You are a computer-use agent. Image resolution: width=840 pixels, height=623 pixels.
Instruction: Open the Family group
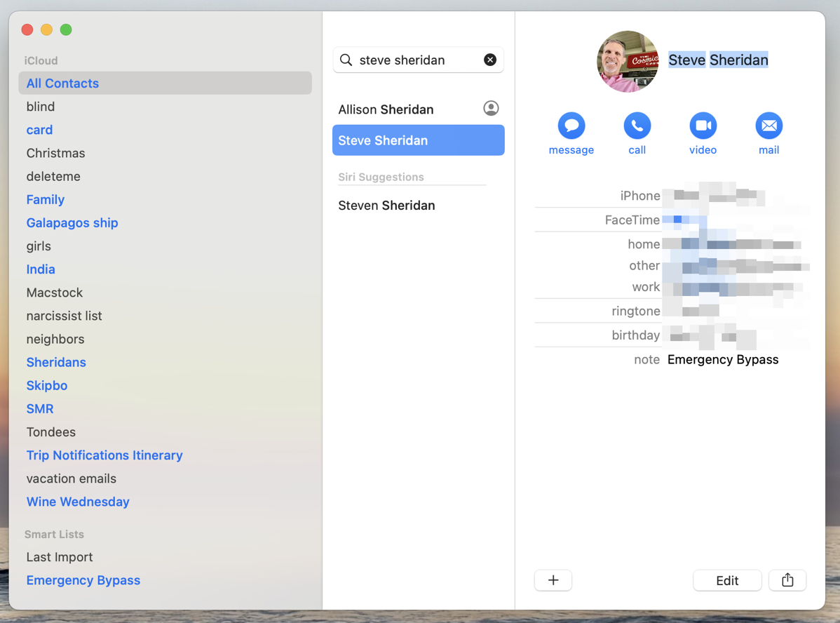tap(45, 199)
